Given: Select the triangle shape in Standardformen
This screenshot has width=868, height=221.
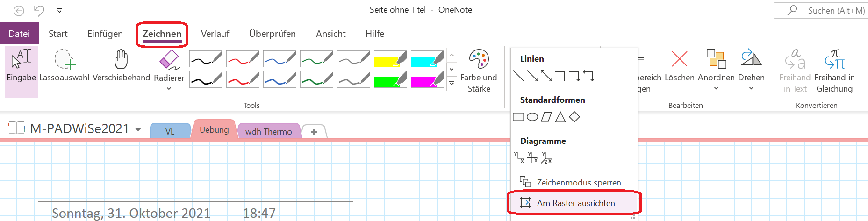Looking at the screenshot, I should click(x=560, y=117).
